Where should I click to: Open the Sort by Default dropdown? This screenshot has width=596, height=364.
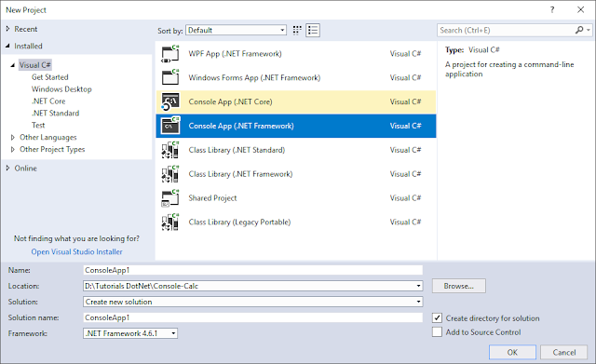pos(236,30)
